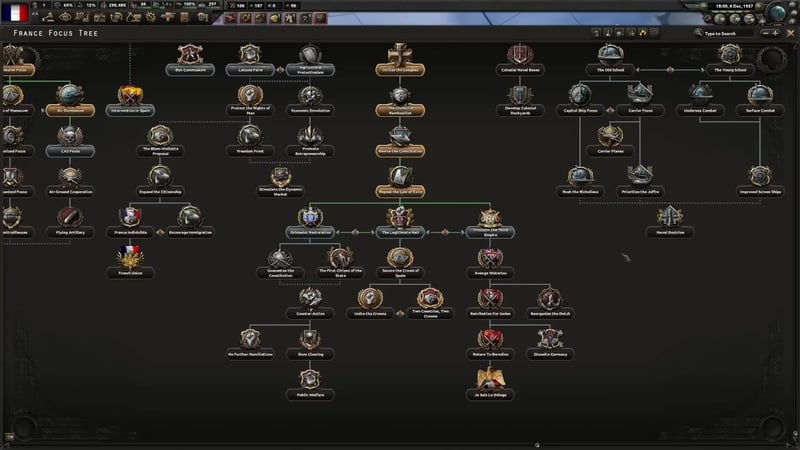800x450 pixels.
Task: Choose the Unite the Crowns focus
Action: (370, 304)
